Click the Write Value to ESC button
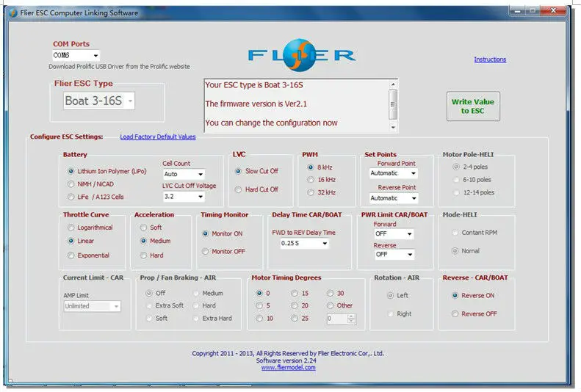The width and height of the screenshot is (581, 392). point(472,106)
